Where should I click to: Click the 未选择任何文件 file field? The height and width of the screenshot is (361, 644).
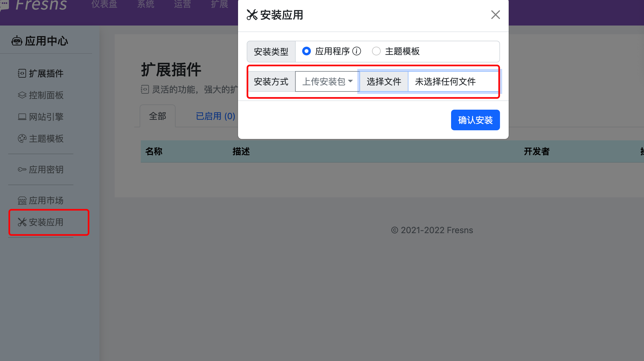[x=453, y=81]
